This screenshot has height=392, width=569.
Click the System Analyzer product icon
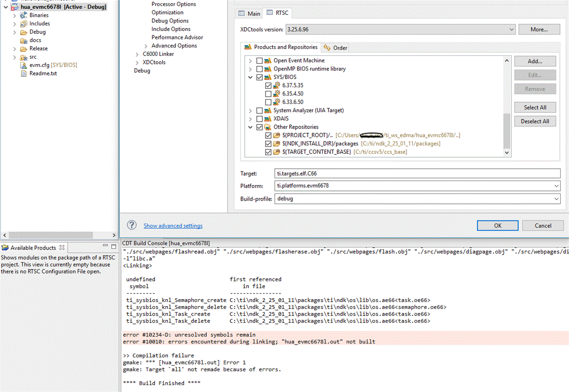267,110
